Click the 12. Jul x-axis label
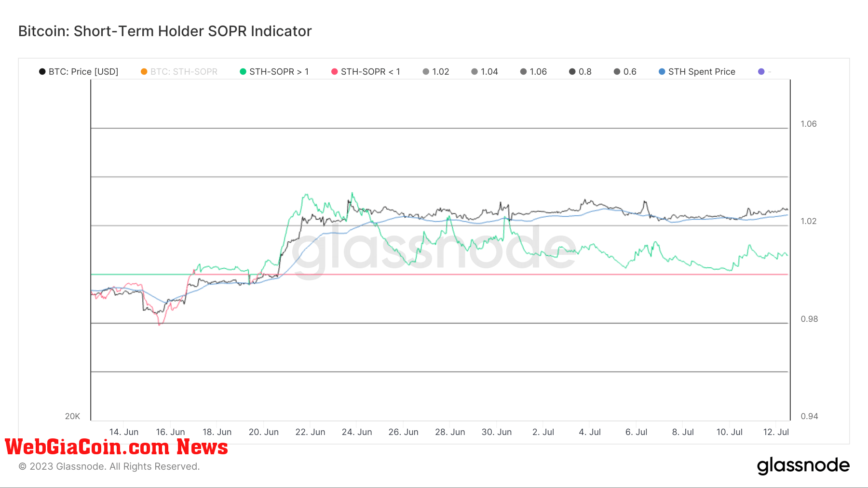Screen dimensions: 868x488 [x=776, y=432]
